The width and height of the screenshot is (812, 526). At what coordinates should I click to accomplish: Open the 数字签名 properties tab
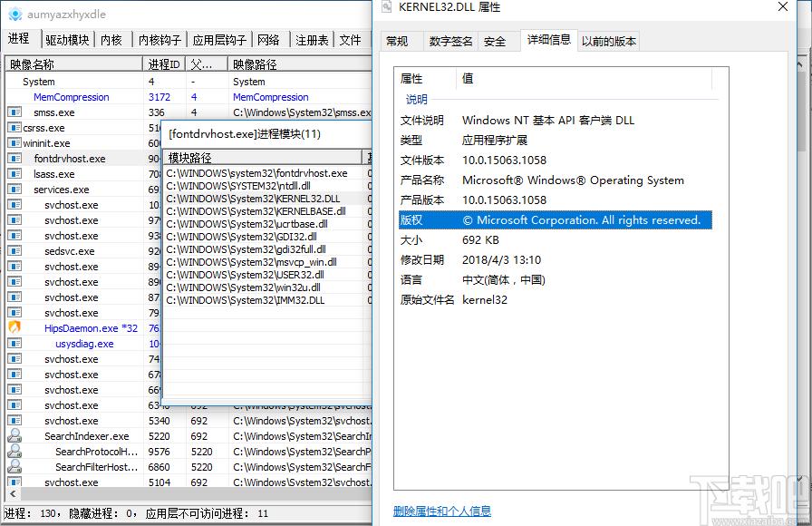coord(450,42)
